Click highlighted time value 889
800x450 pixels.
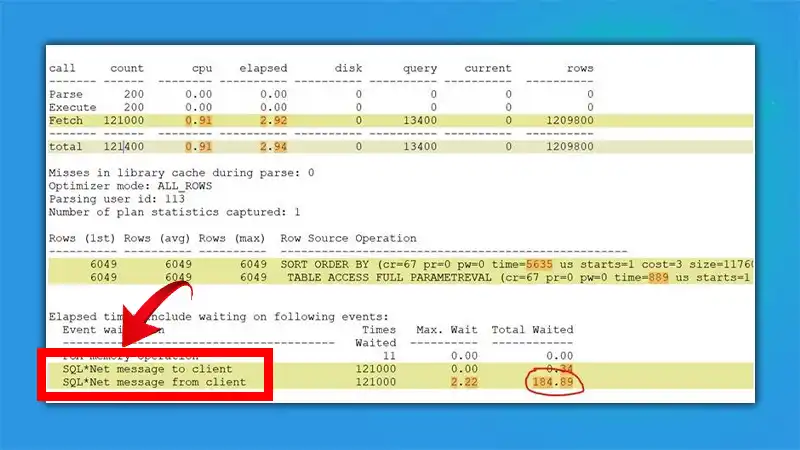tap(659, 278)
